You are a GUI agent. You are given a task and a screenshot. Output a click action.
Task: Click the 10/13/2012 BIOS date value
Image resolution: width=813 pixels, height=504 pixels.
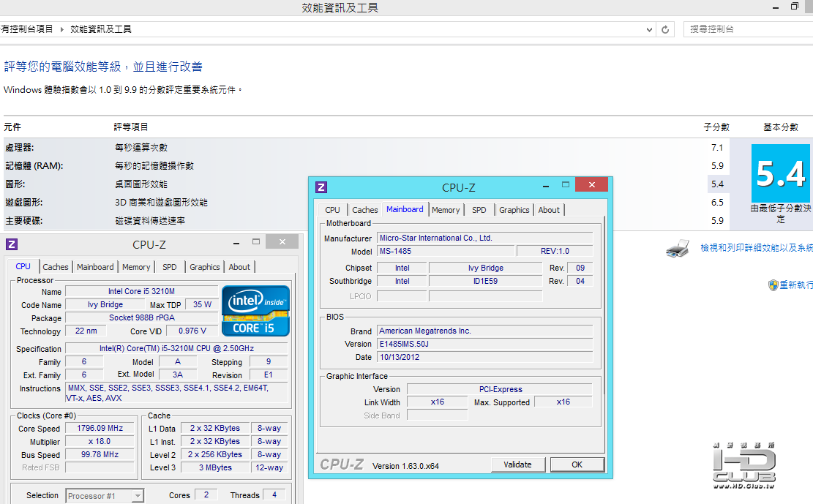pyautogui.click(x=484, y=357)
